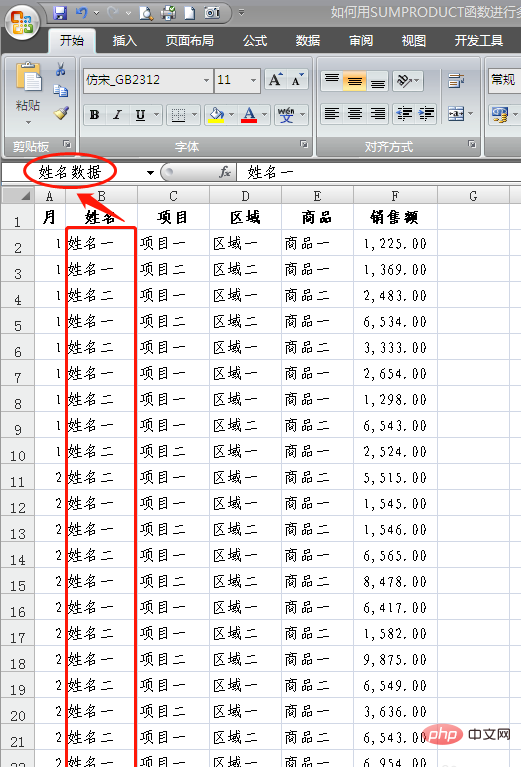Open fill color palette arrow
Screen dimensions: 521x767
tap(231, 115)
